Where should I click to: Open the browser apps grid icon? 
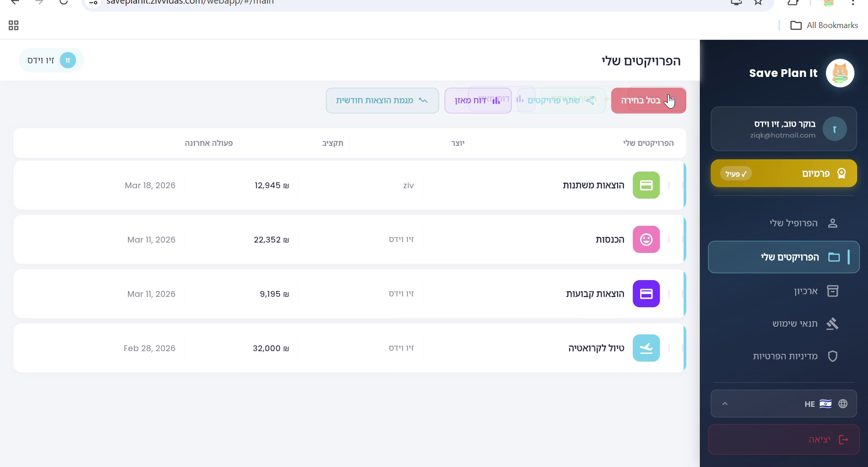14,25
